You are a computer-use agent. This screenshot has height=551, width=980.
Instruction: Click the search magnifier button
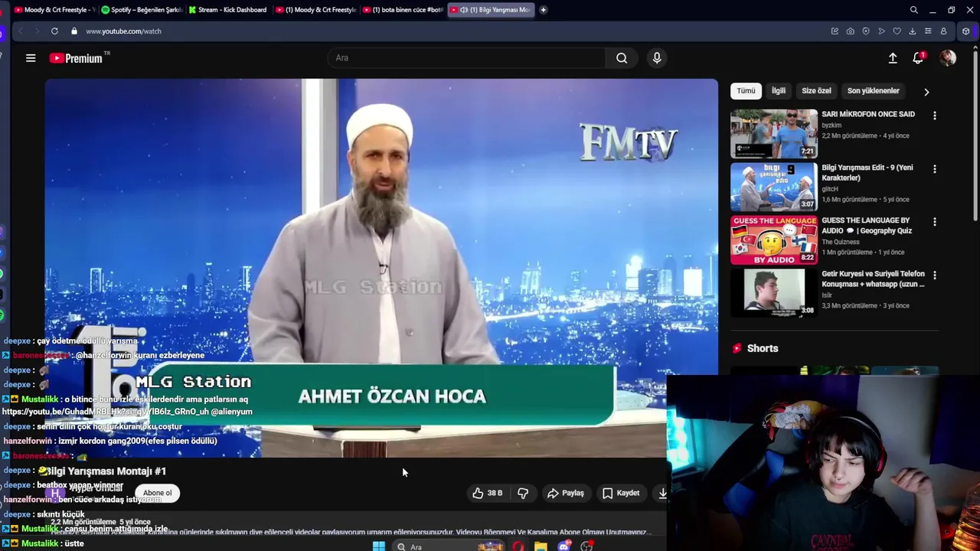coord(622,58)
